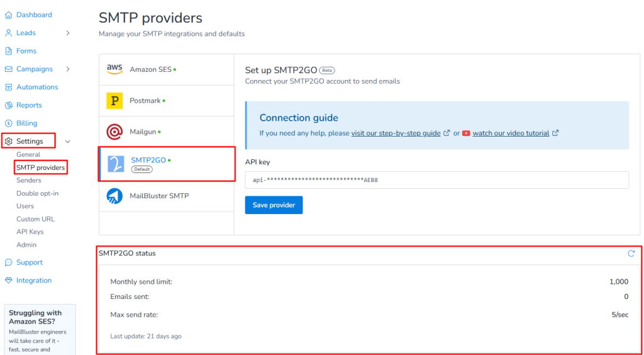Open the Reports section
This screenshot has height=355, width=644.
click(x=29, y=105)
